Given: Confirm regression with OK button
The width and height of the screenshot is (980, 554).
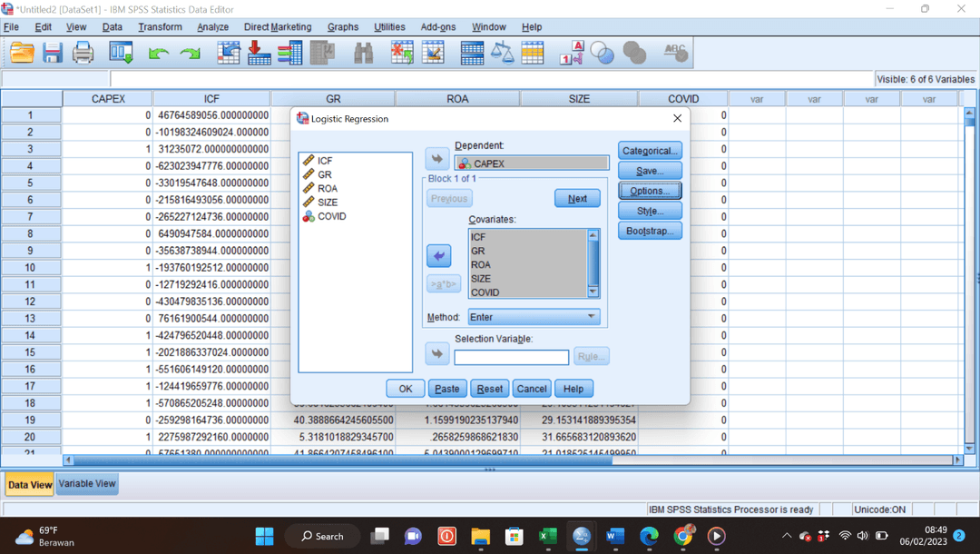Looking at the screenshot, I should pos(406,389).
